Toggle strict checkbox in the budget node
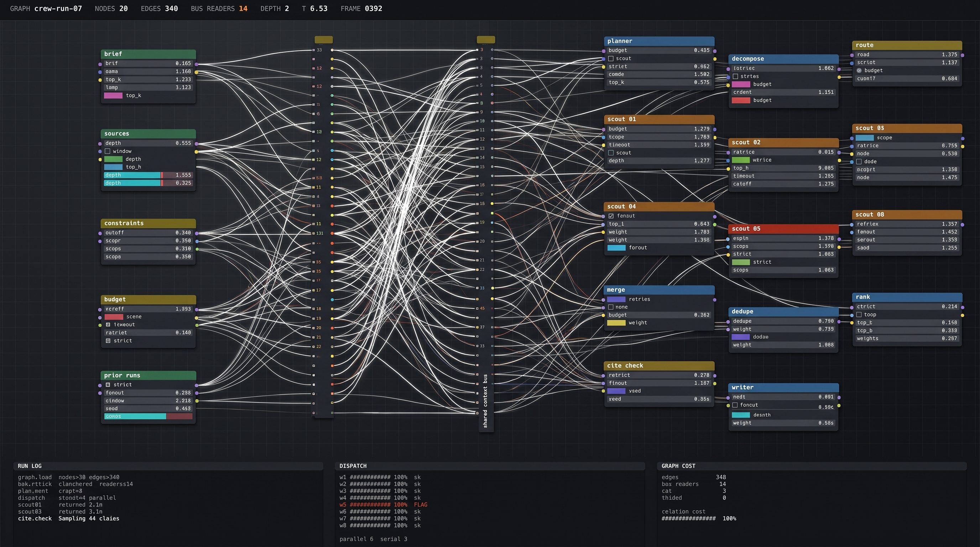This screenshot has height=547, width=980. pyautogui.click(x=108, y=341)
